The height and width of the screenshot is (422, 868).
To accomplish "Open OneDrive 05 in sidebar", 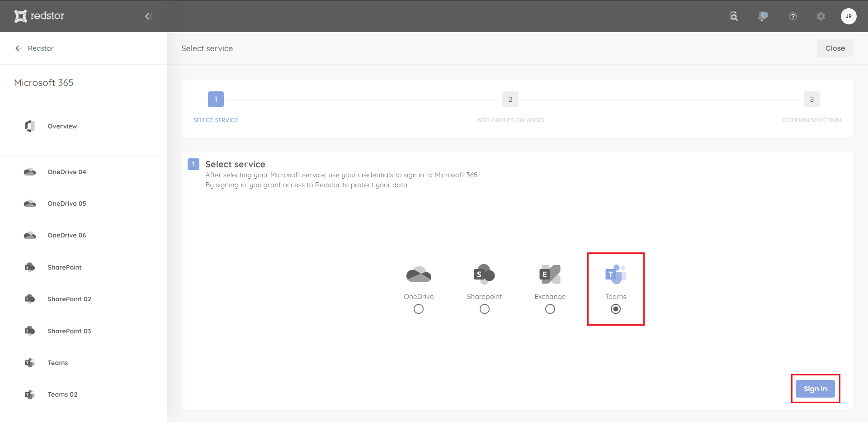I will (67, 204).
